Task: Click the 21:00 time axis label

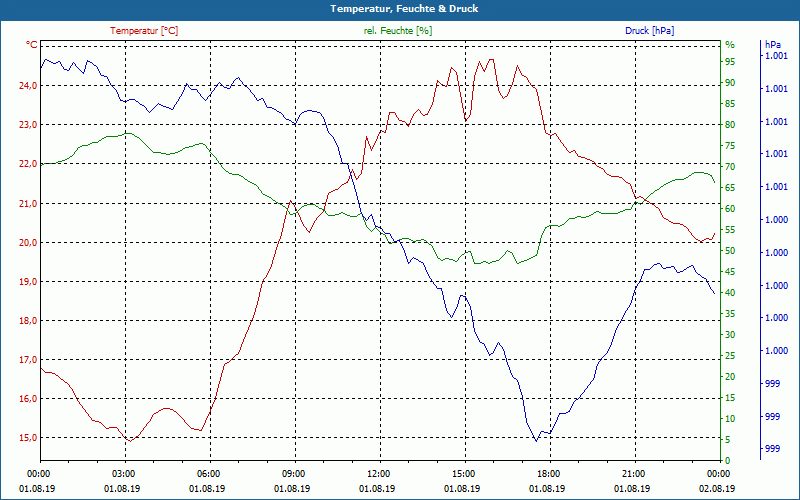Action: pos(633,474)
